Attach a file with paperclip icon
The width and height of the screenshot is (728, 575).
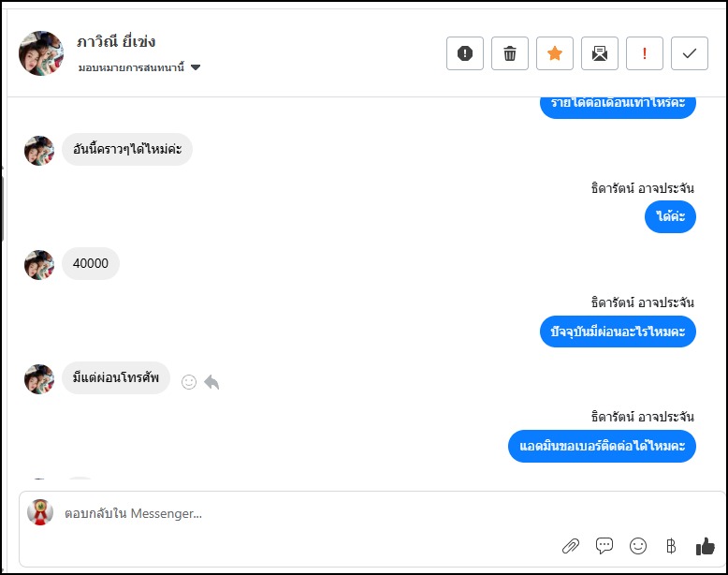tap(569, 546)
